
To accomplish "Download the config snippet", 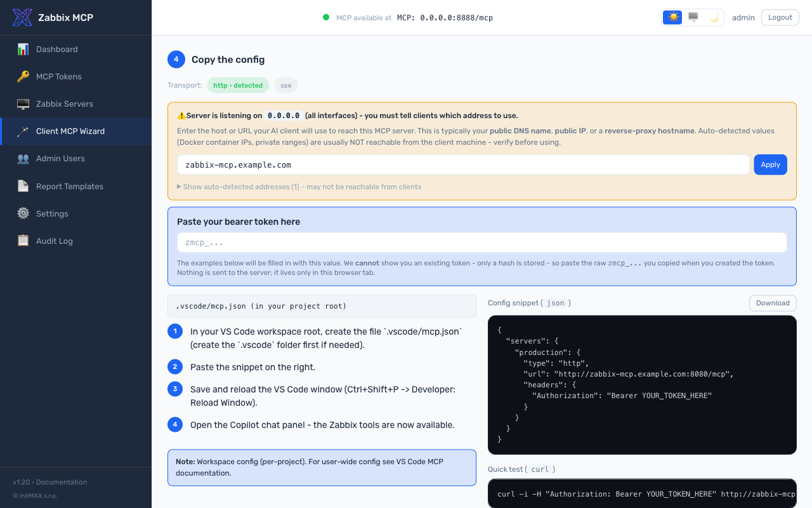I will (x=773, y=303).
